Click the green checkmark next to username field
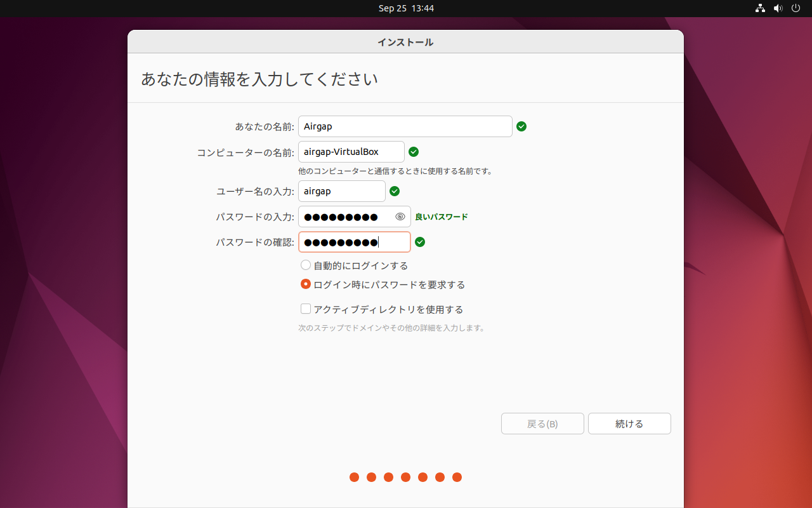The image size is (812, 508). tap(395, 191)
